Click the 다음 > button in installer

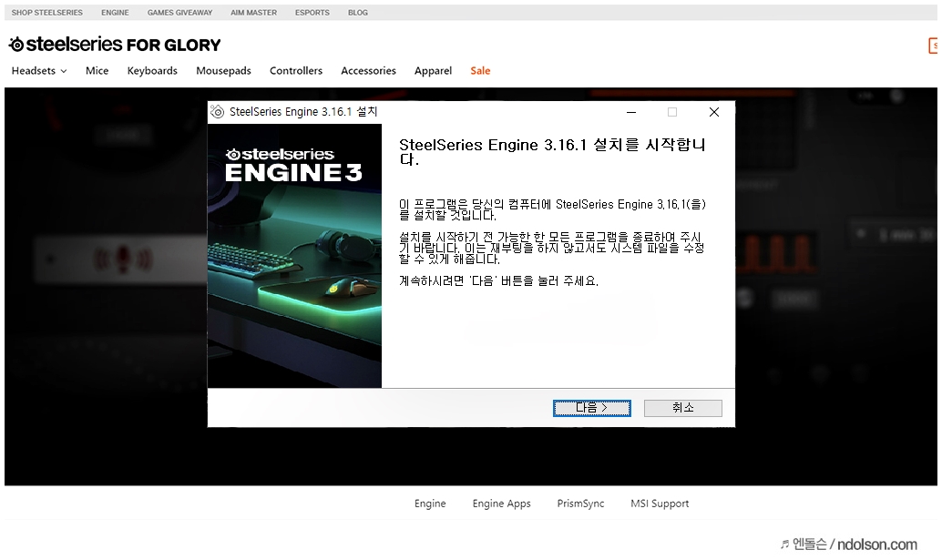coord(592,408)
